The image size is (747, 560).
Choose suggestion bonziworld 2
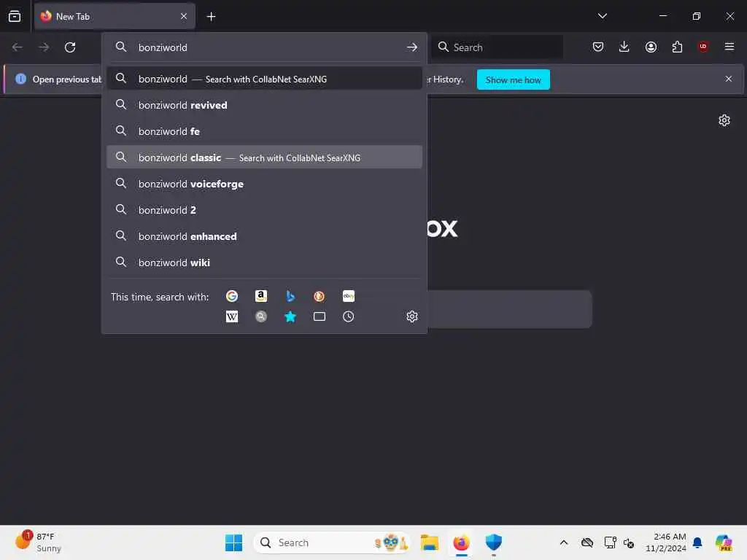[264, 210]
